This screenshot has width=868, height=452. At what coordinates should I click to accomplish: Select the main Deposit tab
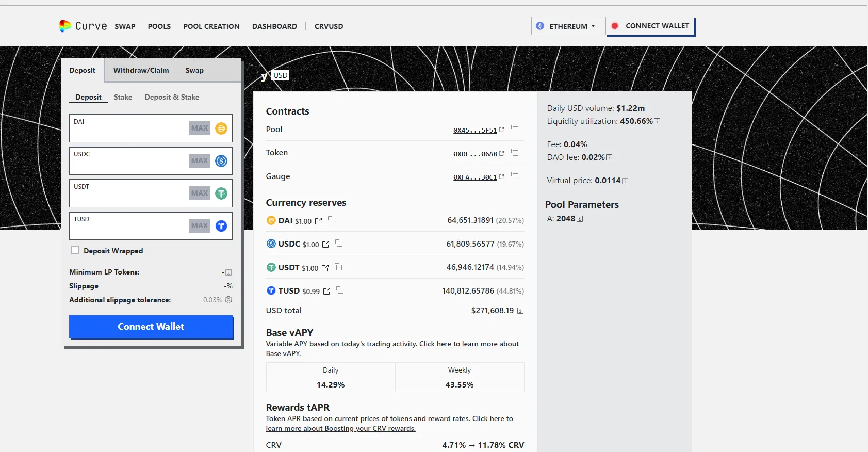click(83, 70)
